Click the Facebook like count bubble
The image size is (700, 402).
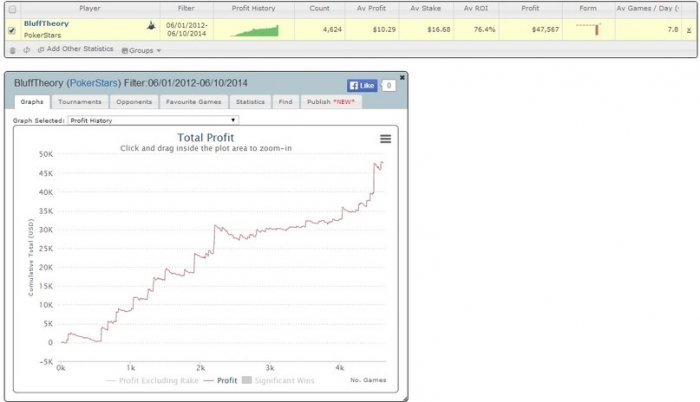coord(389,85)
